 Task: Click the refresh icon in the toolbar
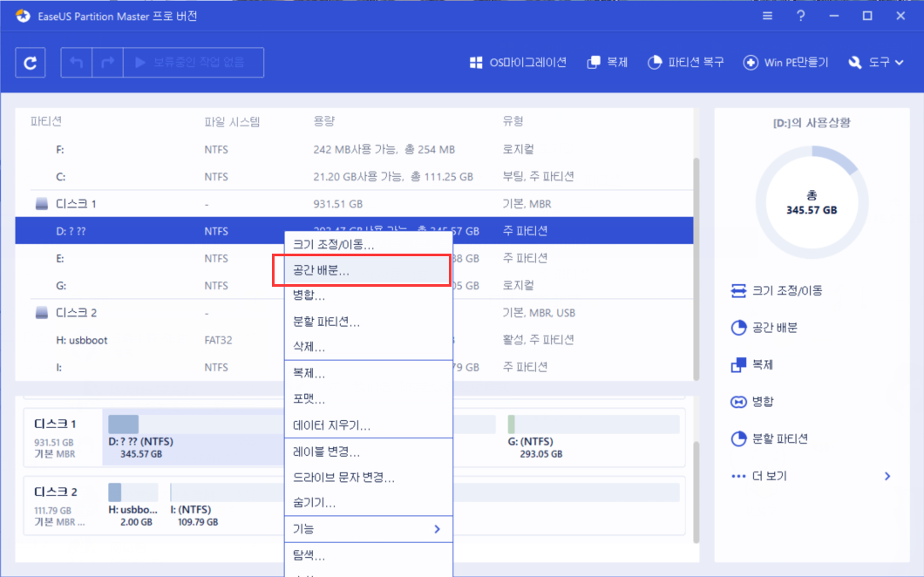[30, 63]
